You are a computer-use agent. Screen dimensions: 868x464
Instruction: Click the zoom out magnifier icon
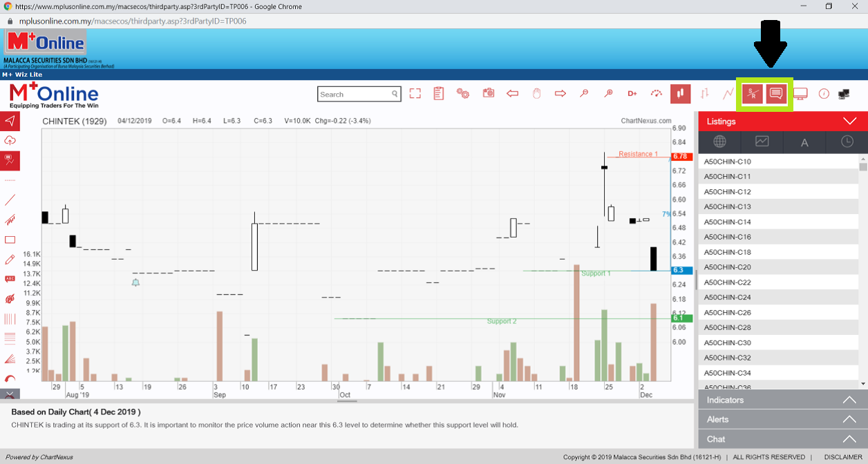tap(584, 94)
